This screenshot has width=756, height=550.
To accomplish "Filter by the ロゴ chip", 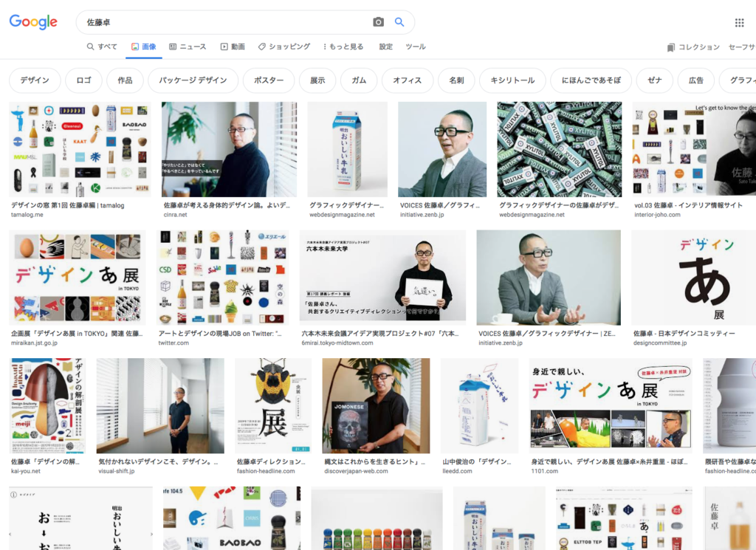I will (x=83, y=80).
